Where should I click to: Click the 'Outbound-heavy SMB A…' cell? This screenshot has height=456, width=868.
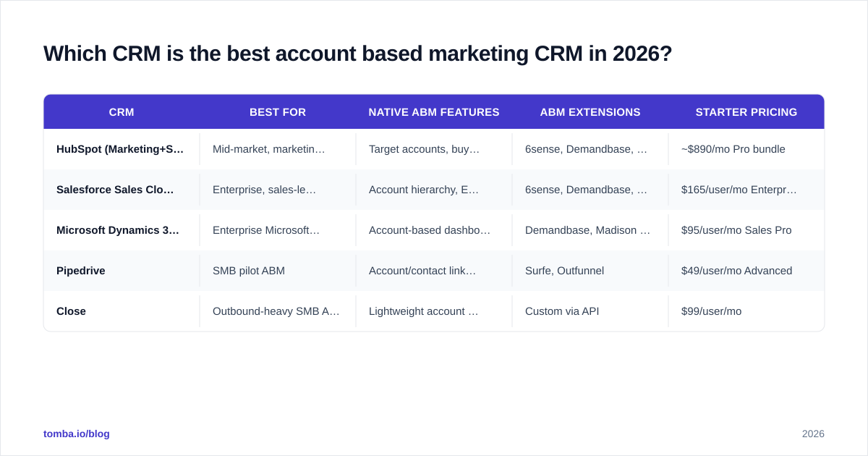pyautogui.click(x=278, y=311)
